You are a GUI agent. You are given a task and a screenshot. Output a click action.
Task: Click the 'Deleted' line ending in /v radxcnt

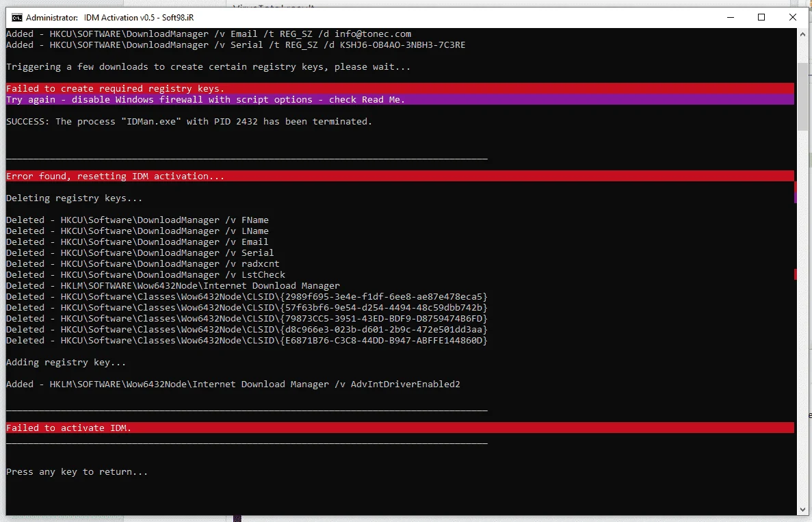click(143, 263)
